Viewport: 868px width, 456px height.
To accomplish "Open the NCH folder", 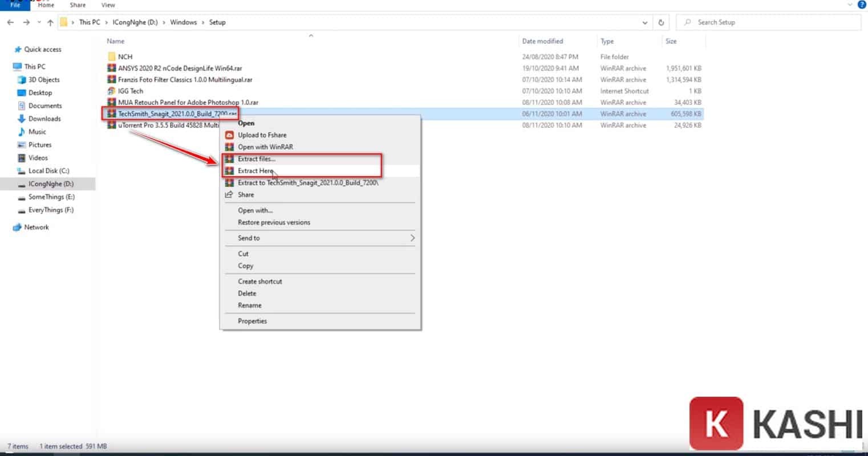I will point(125,57).
